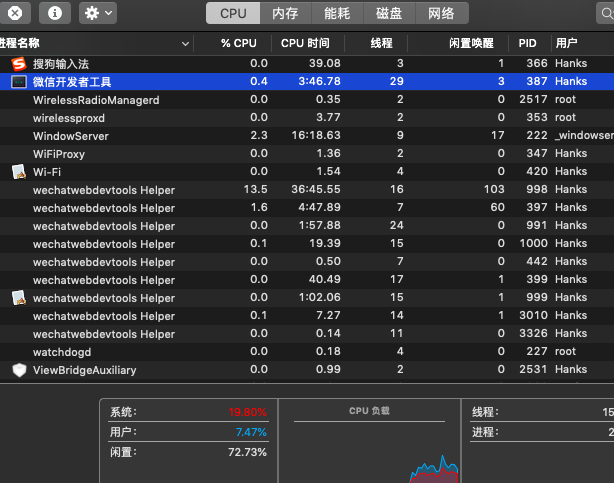Click icon of wechatwebdevtools Helper PID 999
614x483 pixels.
[x=18, y=298]
